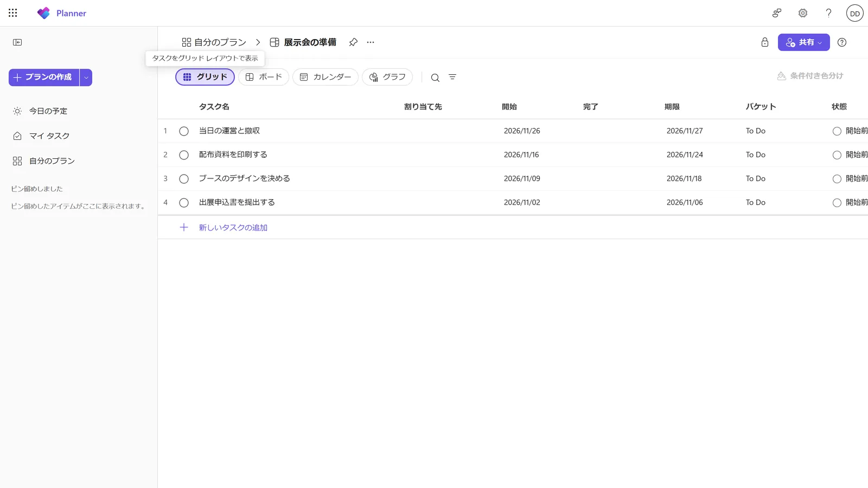
Task: Click the plus icon for adding a task
Action: pyautogui.click(x=184, y=228)
